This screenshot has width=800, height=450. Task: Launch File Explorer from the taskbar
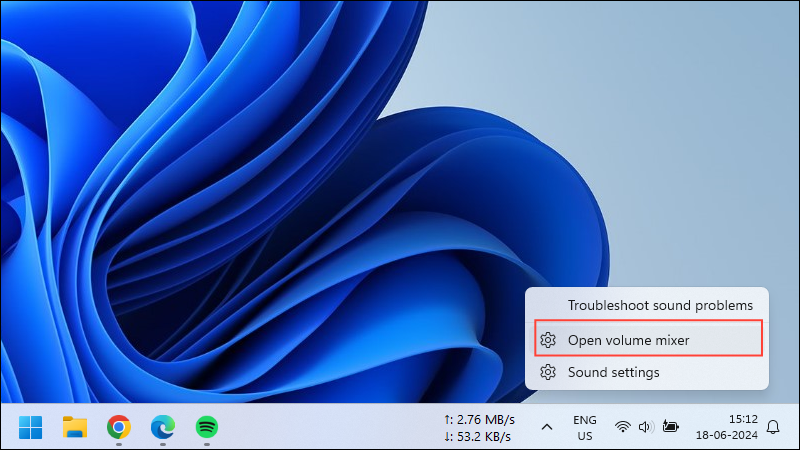point(74,427)
